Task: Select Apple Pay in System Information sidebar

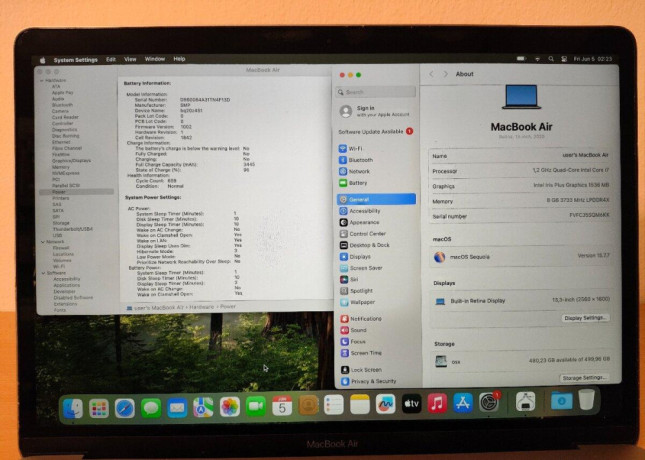Action: pos(62,93)
